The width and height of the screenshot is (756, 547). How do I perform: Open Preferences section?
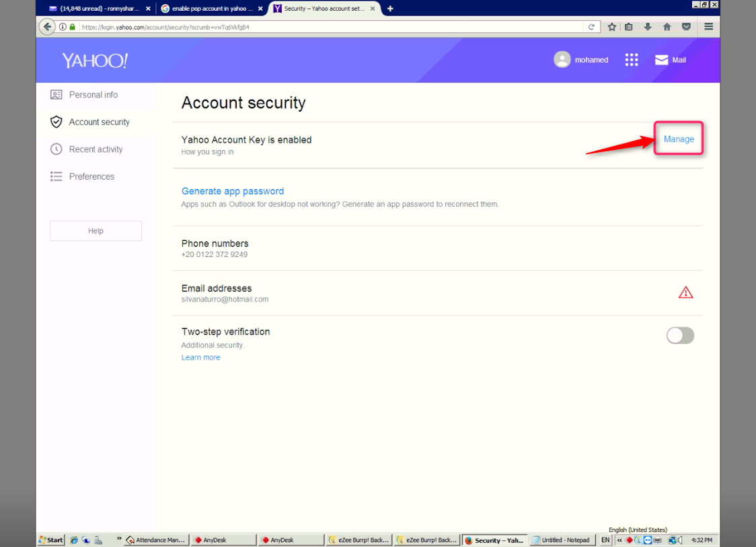click(x=91, y=176)
